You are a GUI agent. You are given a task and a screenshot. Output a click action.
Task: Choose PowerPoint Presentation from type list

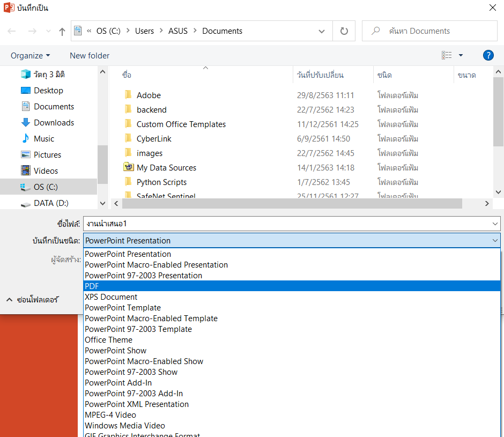click(292, 254)
